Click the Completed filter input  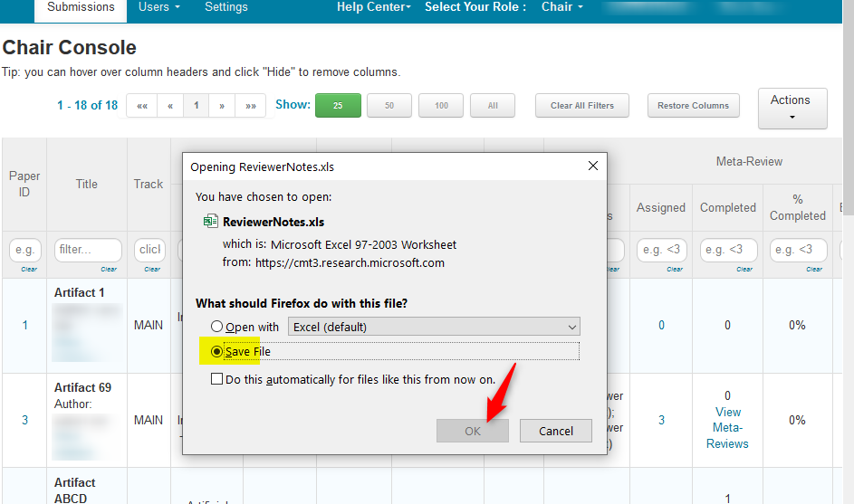pos(729,250)
